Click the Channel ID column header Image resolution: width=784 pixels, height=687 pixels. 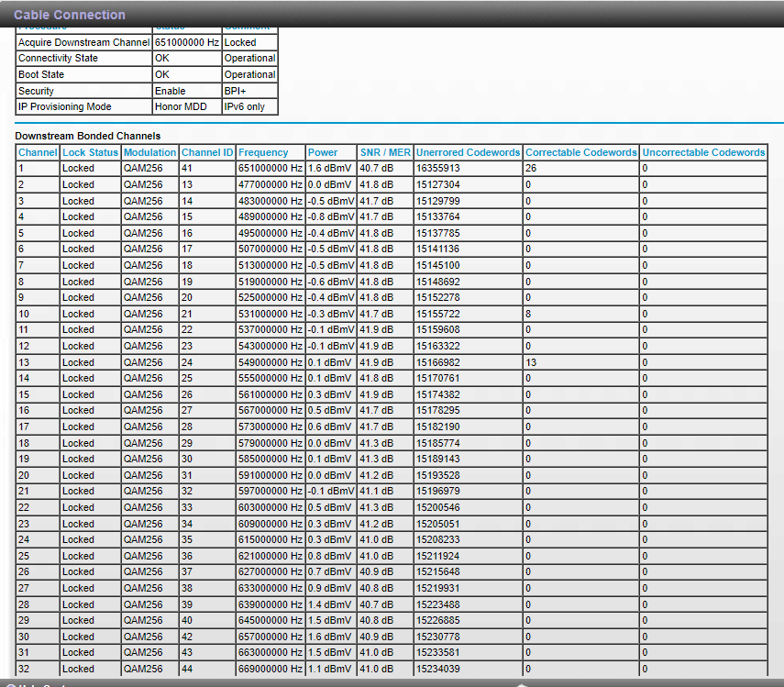click(x=207, y=152)
